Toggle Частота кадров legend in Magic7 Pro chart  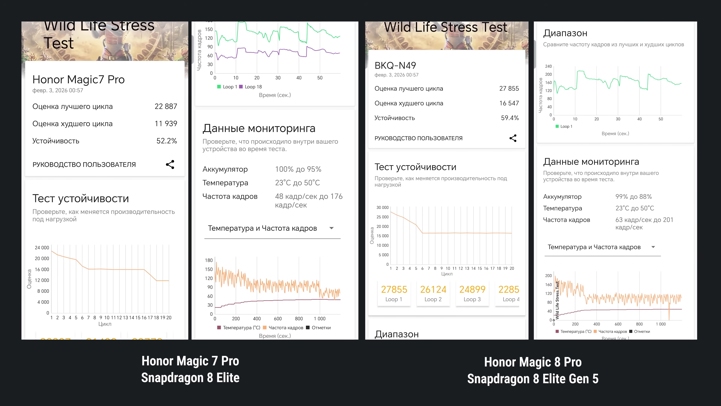283,328
